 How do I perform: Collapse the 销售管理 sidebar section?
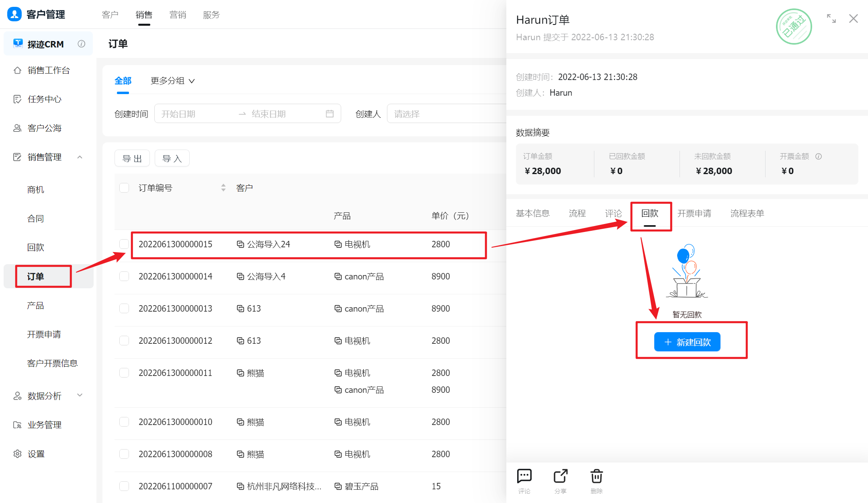point(80,157)
